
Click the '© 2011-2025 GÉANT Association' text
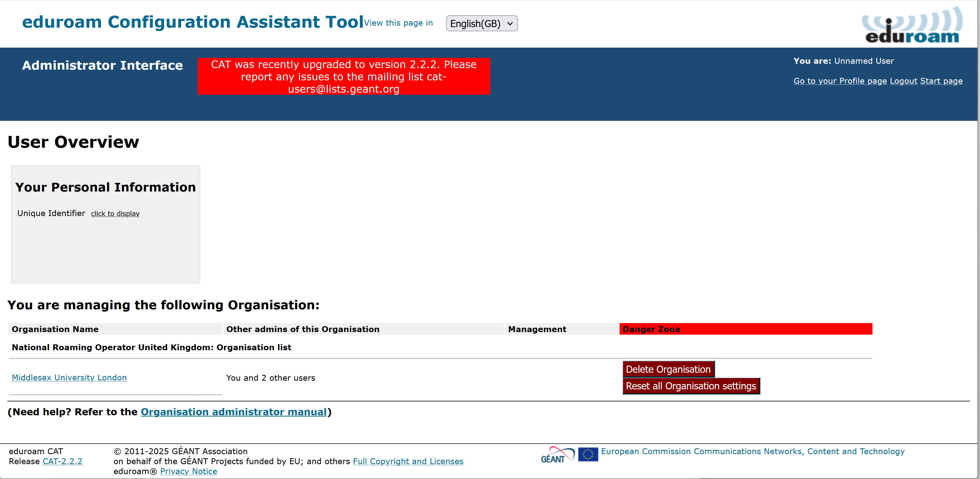(x=181, y=451)
